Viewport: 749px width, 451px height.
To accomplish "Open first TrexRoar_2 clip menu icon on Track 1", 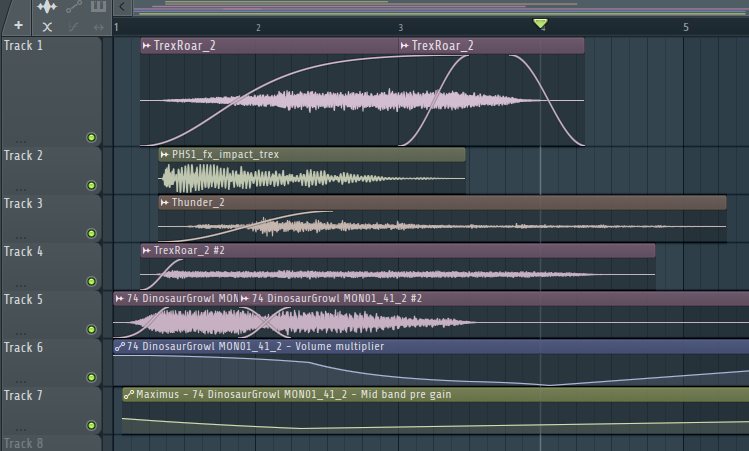I will 146,46.
